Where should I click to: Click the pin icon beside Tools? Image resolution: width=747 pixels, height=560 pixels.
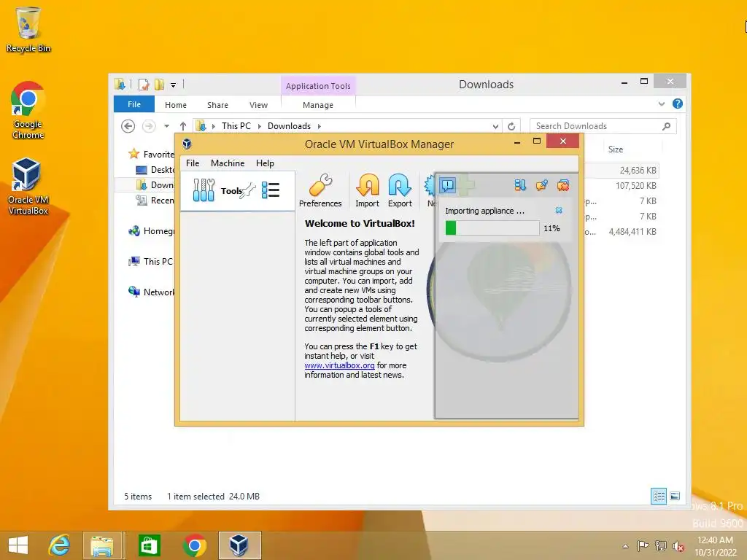248,191
